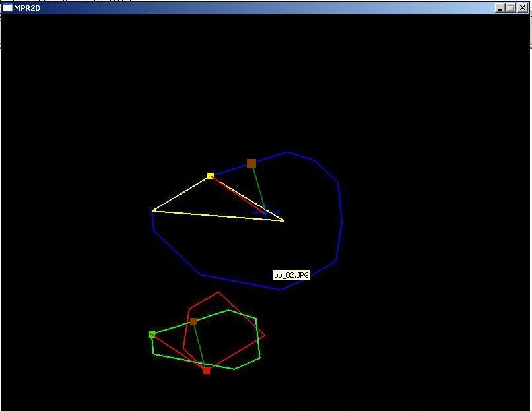Screen dimensions: 532x411
Task: Click the pb_02.JPG tooltip label
Action: pyautogui.click(x=292, y=275)
